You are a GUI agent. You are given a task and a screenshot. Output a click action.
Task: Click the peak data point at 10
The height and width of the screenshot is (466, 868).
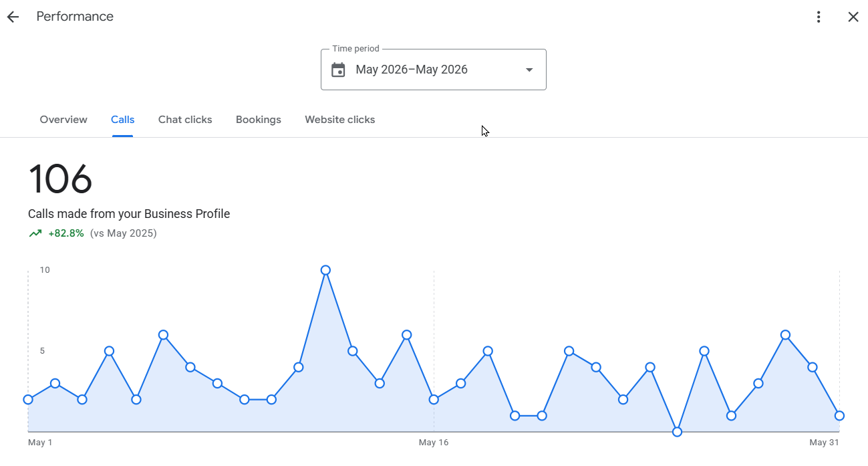[x=325, y=270]
